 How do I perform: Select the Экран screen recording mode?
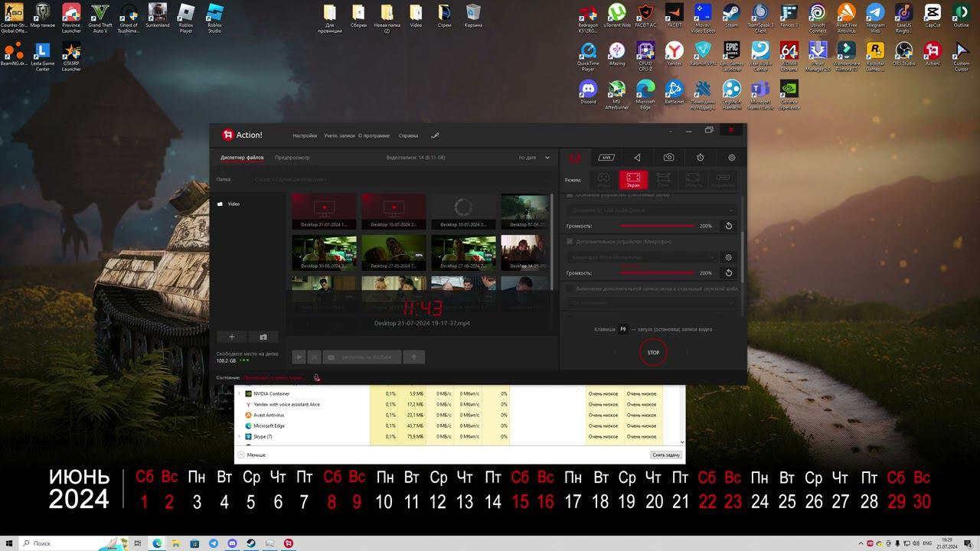[633, 180]
